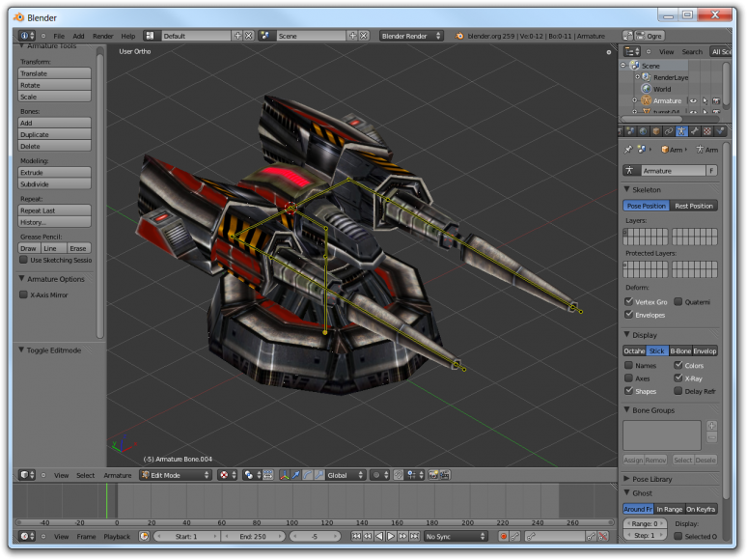The width and height of the screenshot is (747, 560).
Task: Disable X-Ray display checkbox
Action: (678, 378)
